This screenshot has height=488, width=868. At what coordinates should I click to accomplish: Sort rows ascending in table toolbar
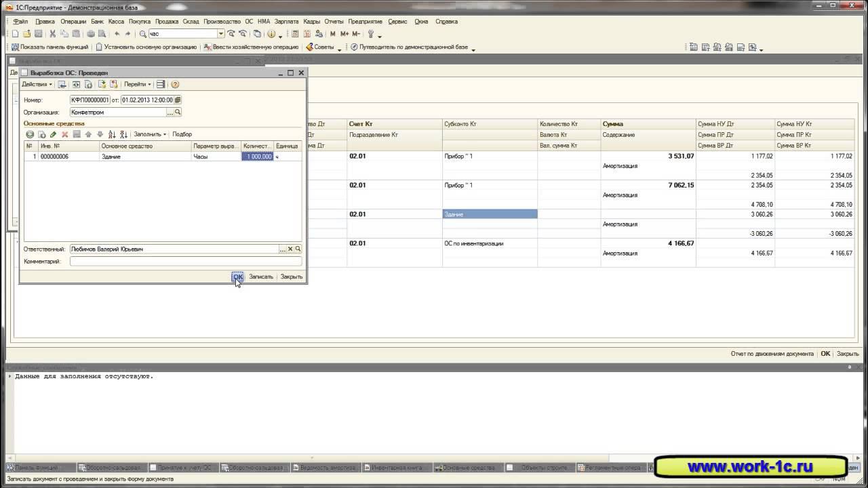click(x=112, y=134)
